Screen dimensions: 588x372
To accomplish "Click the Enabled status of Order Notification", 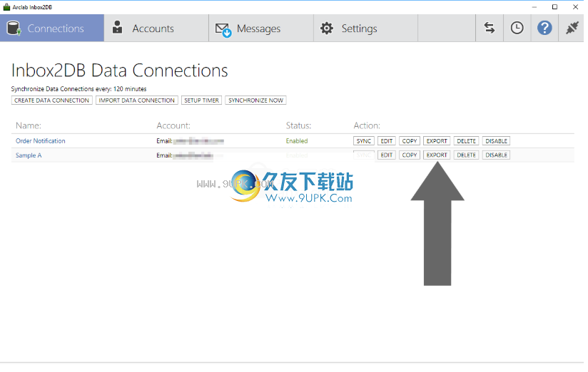I will (x=297, y=141).
